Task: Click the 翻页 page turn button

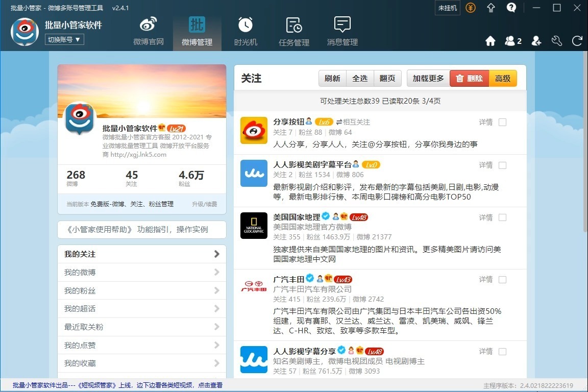Action: (x=387, y=79)
